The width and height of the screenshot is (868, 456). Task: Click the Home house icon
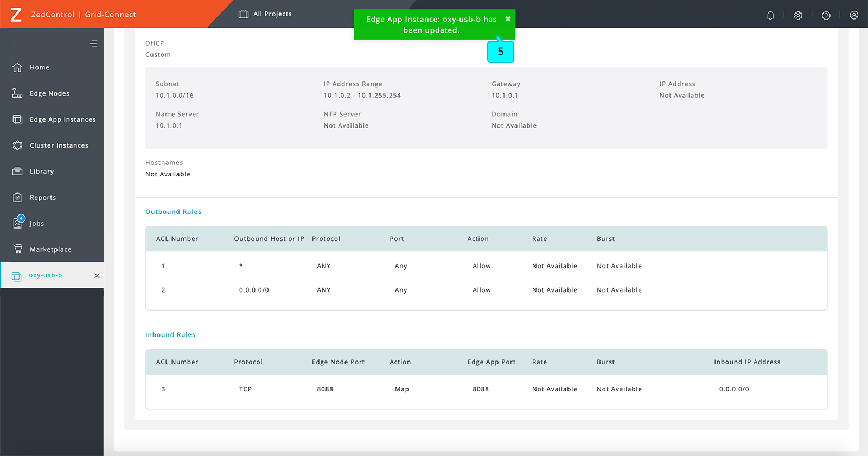[17, 67]
